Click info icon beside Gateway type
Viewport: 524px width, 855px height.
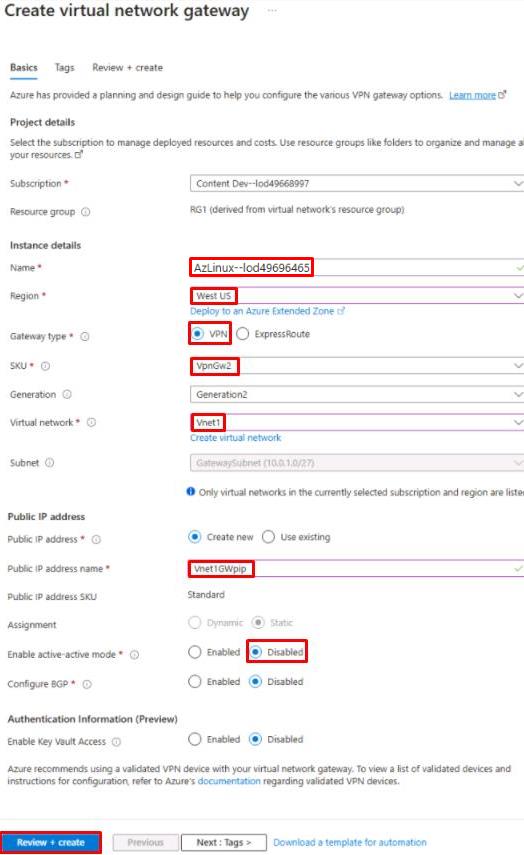pyautogui.click(x=85, y=337)
